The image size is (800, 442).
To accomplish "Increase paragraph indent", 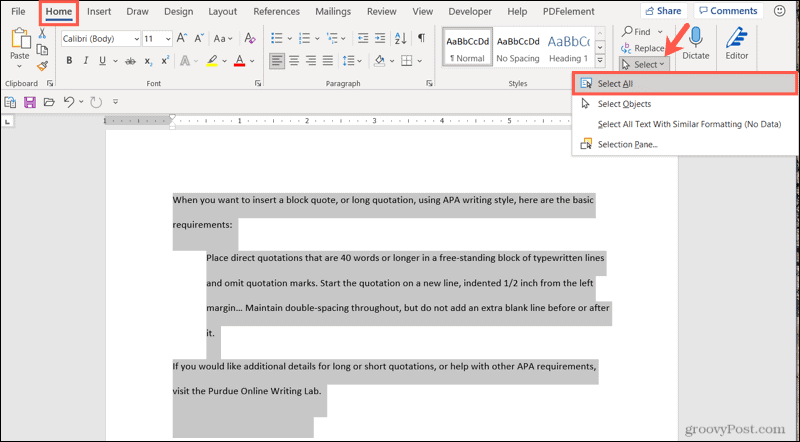I will tap(380, 38).
